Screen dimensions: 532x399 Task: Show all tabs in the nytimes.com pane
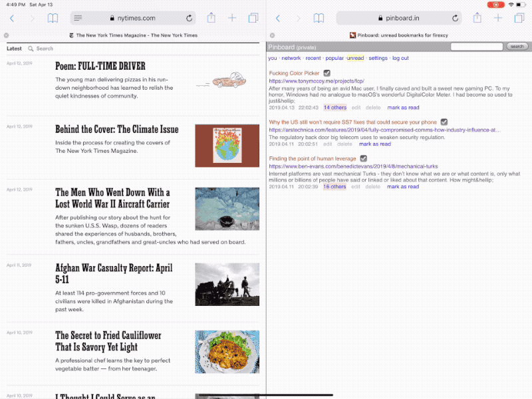pyautogui.click(x=253, y=18)
